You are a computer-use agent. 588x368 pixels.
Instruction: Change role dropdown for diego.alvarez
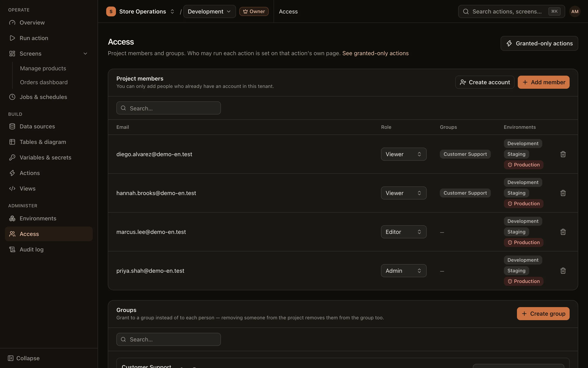click(404, 154)
